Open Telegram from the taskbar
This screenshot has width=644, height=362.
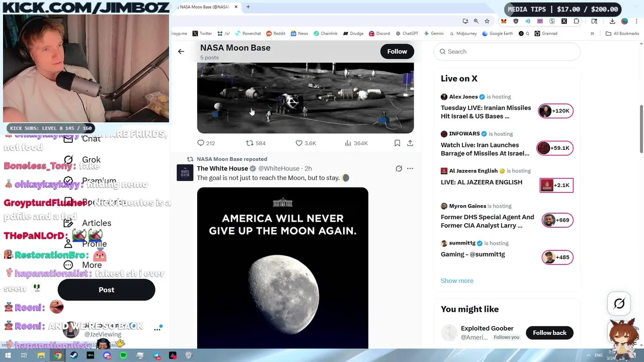pyautogui.click(x=156, y=355)
